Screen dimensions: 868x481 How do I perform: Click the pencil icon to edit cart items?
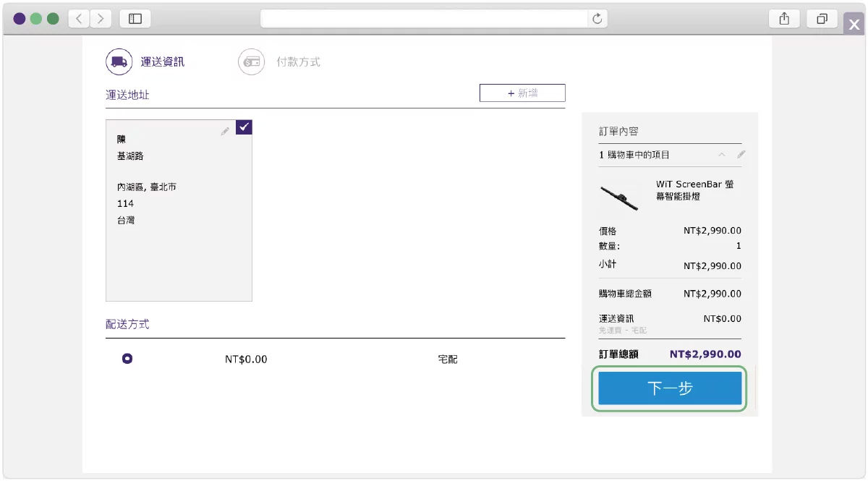coord(741,154)
